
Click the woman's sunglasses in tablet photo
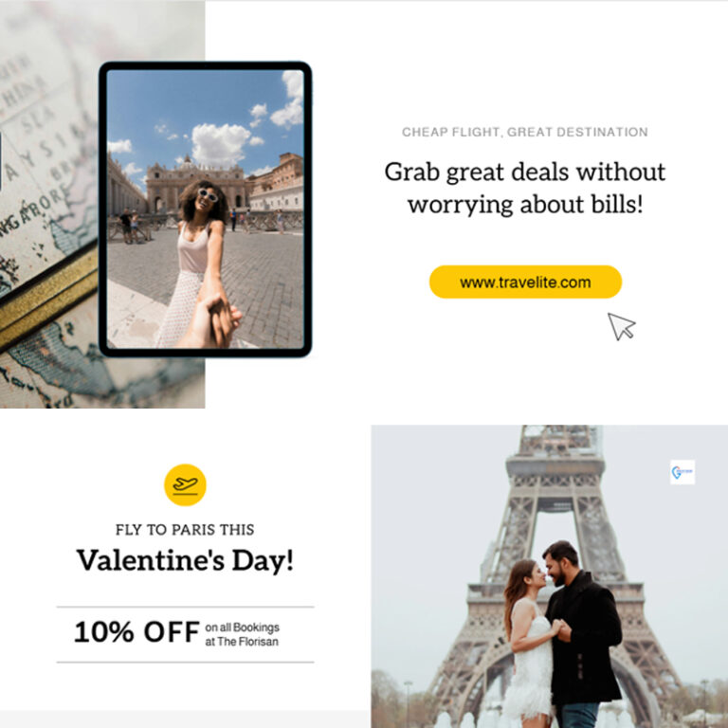(x=208, y=194)
